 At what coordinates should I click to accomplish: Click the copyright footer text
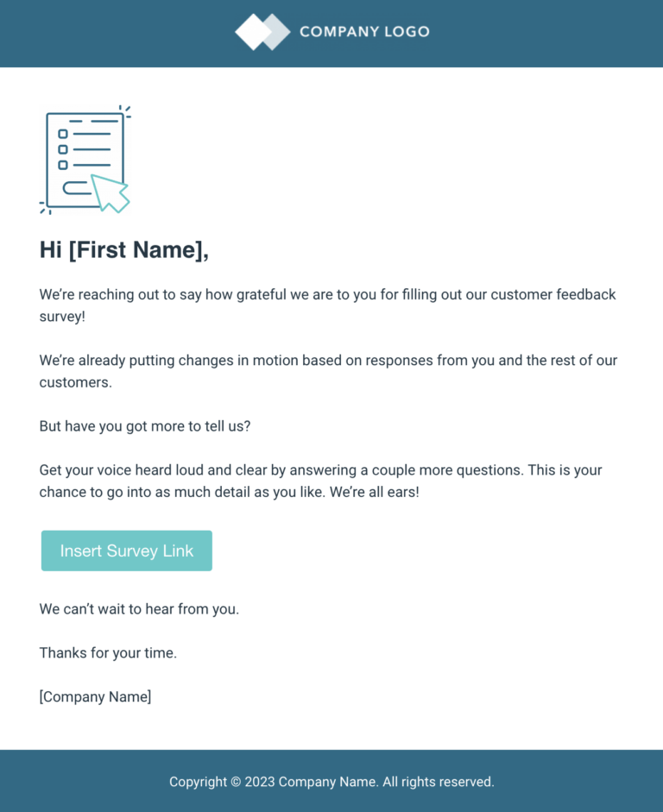pyautogui.click(x=331, y=782)
